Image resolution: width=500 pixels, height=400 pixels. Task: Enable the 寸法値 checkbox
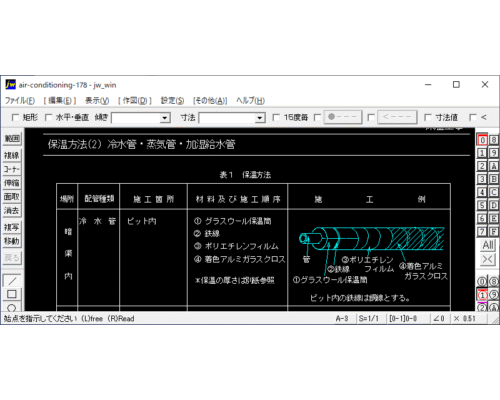[x=428, y=118]
